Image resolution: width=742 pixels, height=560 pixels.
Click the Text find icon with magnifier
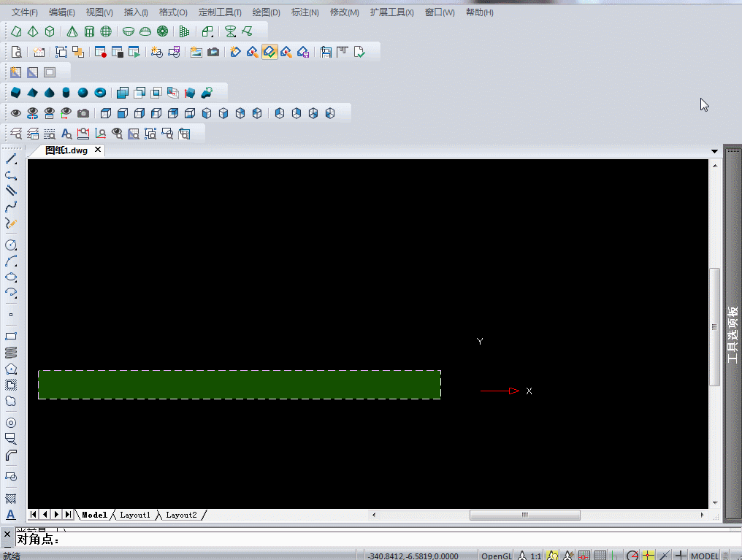[66, 134]
